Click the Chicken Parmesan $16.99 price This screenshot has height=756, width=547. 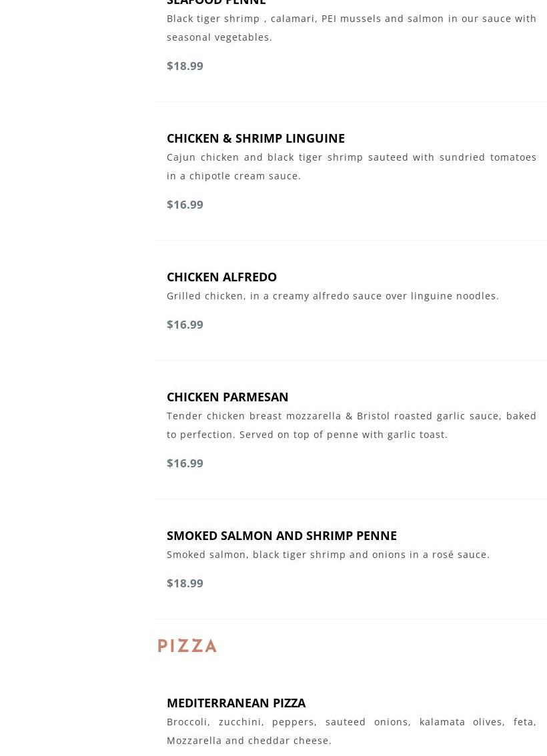point(185,463)
